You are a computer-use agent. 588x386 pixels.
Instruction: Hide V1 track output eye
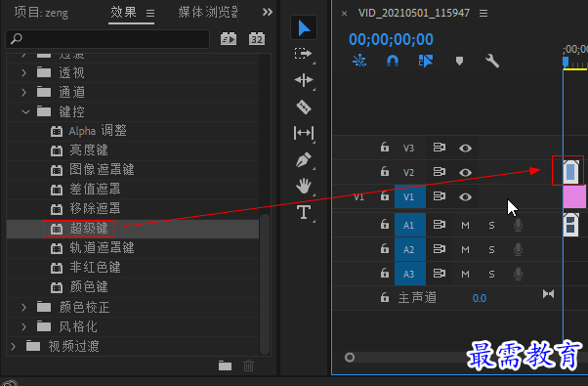pyautogui.click(x=465, y=197)
